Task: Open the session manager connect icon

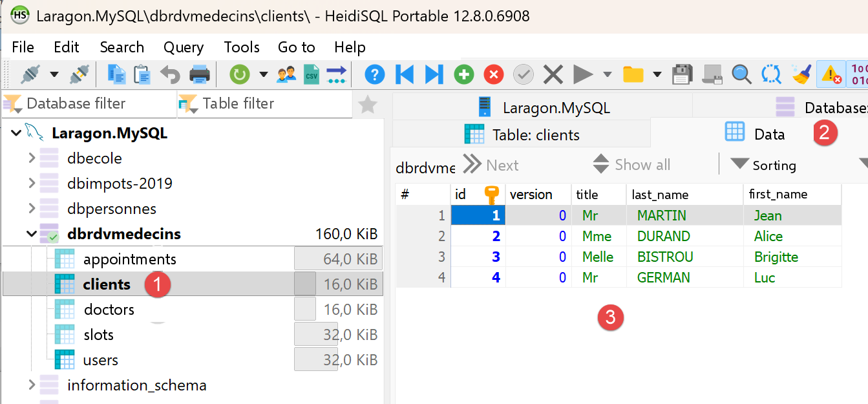Action: tap(30, 74)
